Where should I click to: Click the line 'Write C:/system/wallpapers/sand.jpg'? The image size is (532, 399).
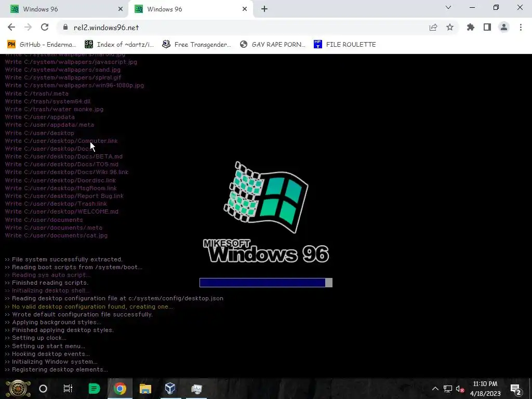click(x=63, y=70)
